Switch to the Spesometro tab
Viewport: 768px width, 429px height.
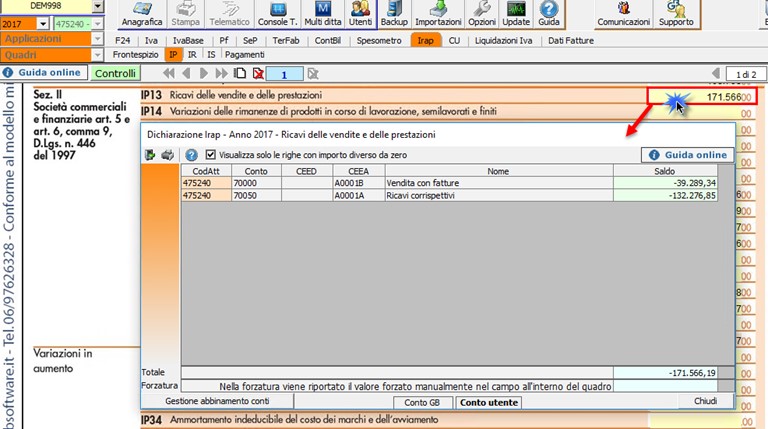click(379, 41)
